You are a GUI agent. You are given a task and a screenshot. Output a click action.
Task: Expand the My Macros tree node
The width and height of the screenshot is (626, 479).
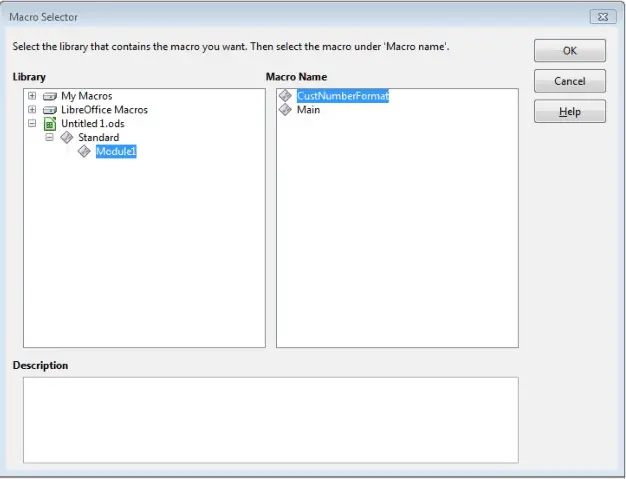coord(33,96)
